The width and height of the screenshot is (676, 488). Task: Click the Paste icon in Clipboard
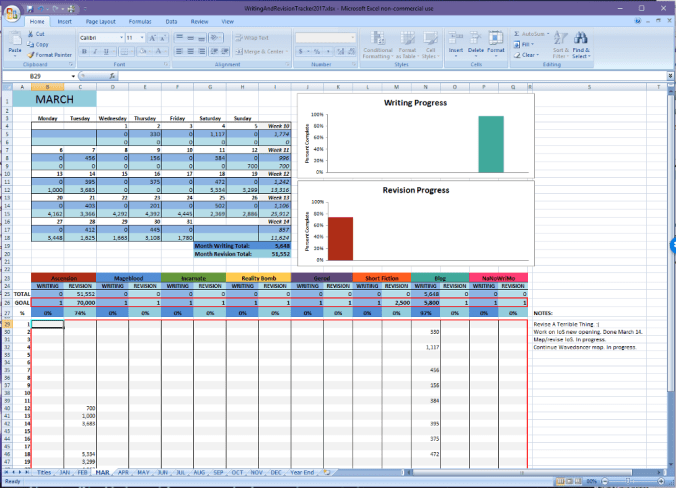15,42
